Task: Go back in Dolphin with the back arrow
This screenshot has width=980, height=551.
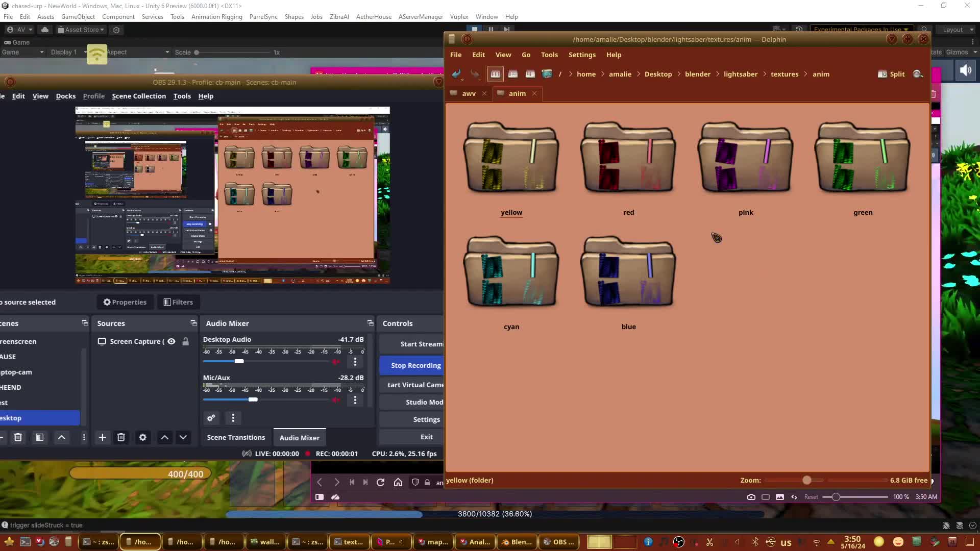Action: click(456, 74)
